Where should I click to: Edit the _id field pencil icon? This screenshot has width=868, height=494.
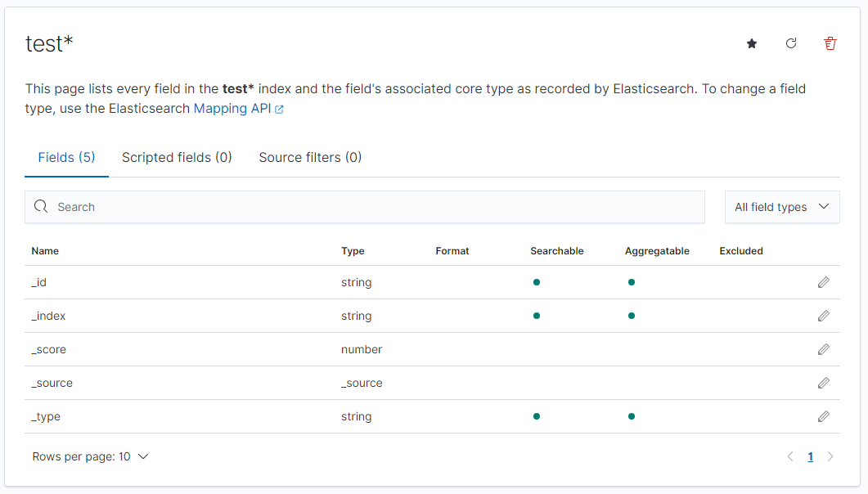pyautogui.click(x=823, y=282)
